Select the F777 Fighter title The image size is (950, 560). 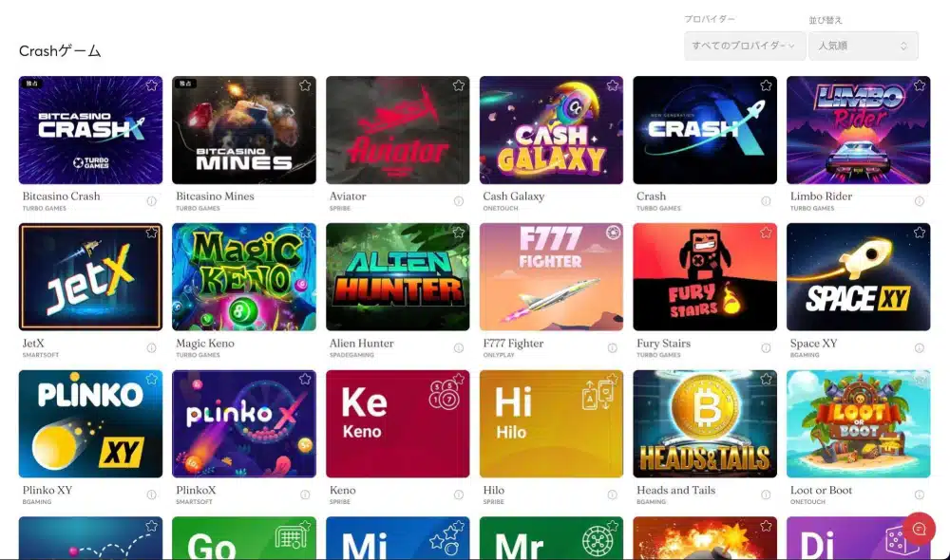click(x=513, y=344)
